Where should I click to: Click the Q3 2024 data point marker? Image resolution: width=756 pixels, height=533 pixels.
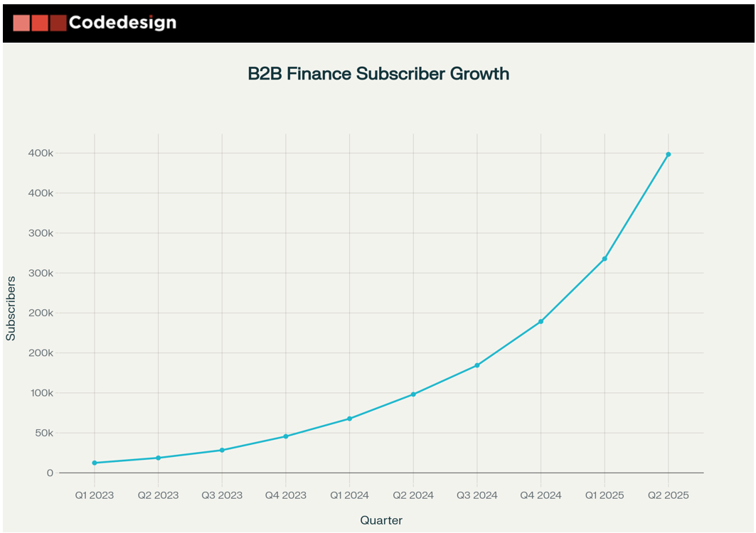(477, 365)
